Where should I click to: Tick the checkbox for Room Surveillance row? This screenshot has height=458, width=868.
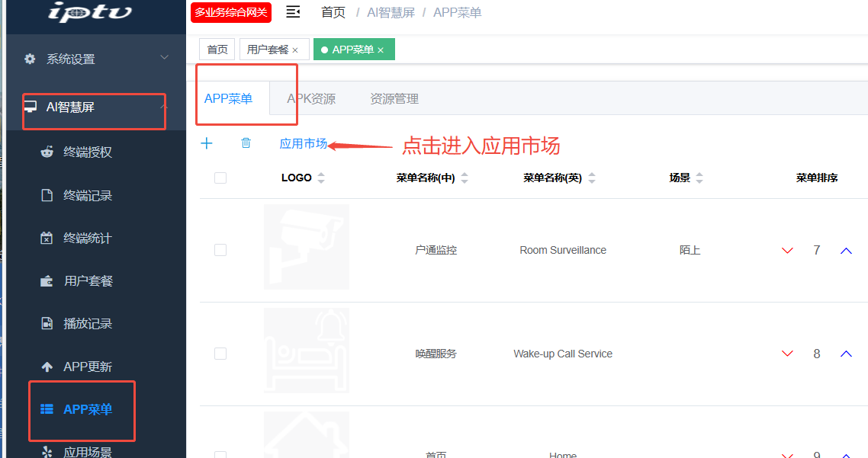(x=220, y=250)
